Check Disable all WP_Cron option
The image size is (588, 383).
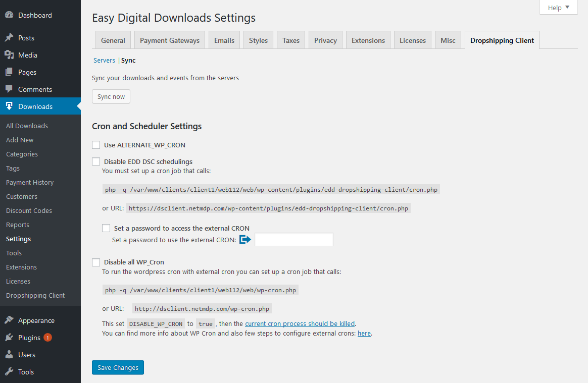(x=96, y=262)
